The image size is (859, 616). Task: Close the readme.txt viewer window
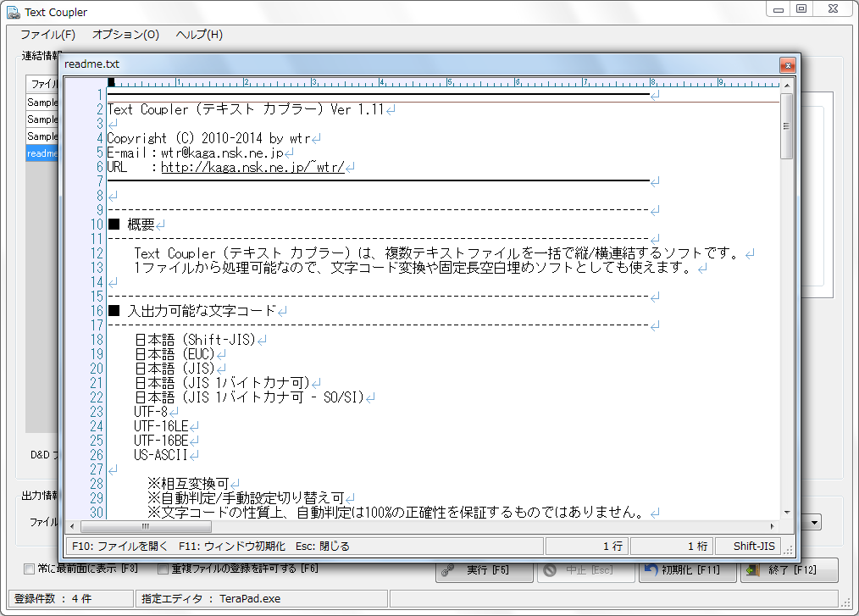click(787, 65)
